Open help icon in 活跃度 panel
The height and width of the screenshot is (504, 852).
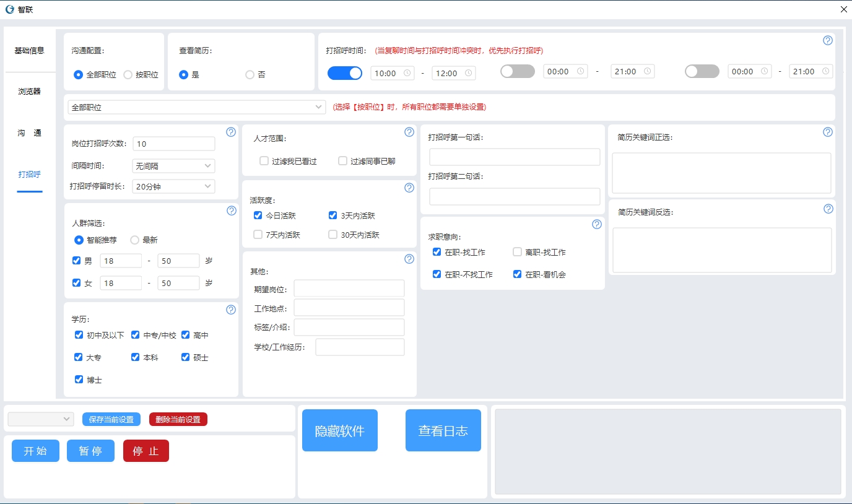coord(409,188)
